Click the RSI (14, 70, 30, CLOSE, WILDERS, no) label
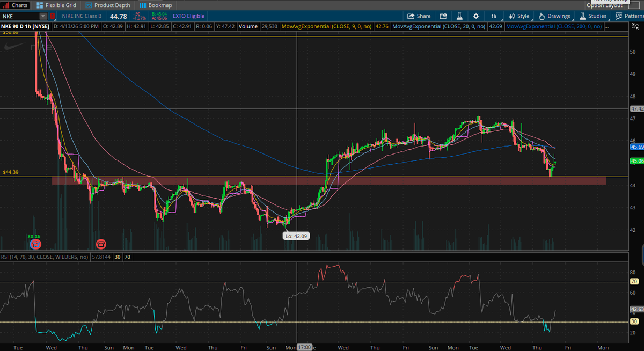 click(45, 257)
